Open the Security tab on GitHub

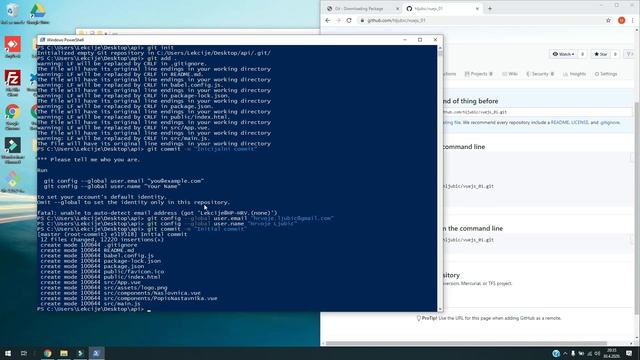[x=540, y=74]
